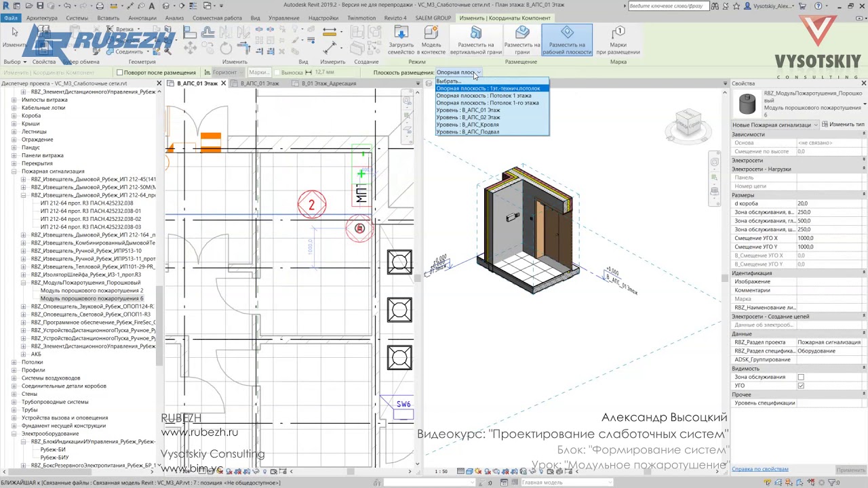Open the Плоскость размещения dropdown
Viewport: 868px width, 488px height.
point(458,73)
